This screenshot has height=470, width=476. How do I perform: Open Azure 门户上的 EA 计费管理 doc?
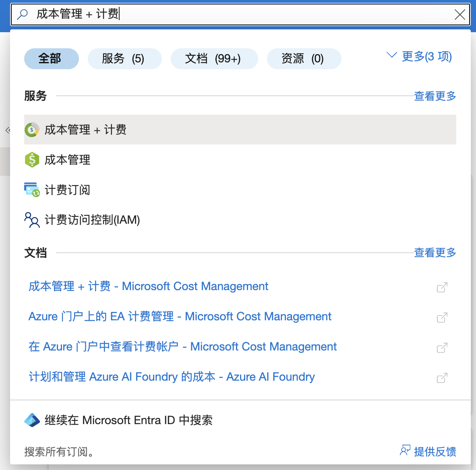pyautogui.click(x=180, y=317)
